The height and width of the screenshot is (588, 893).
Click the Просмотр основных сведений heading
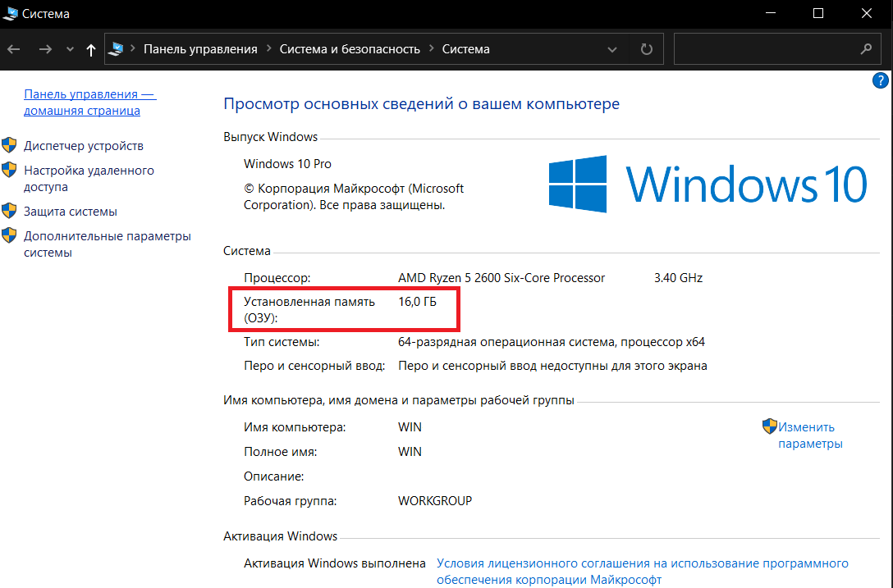(x=421, y=103)
